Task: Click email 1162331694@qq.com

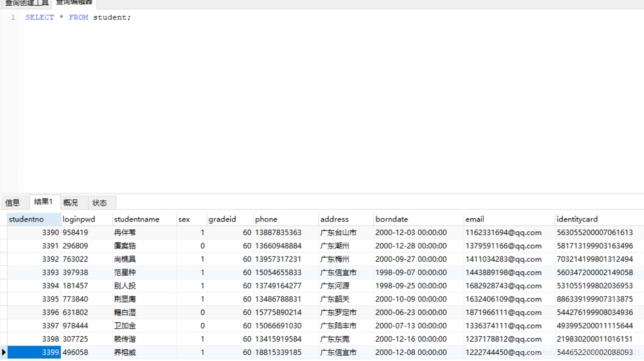Action: click(503, 233)
